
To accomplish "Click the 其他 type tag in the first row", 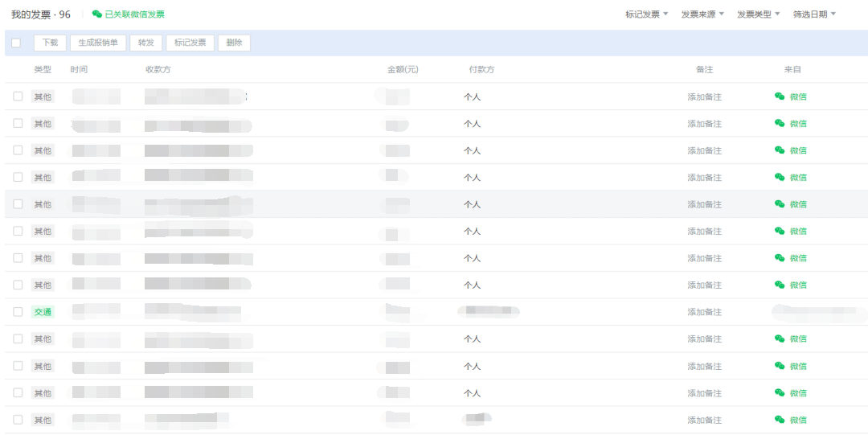I will (43, 96).
